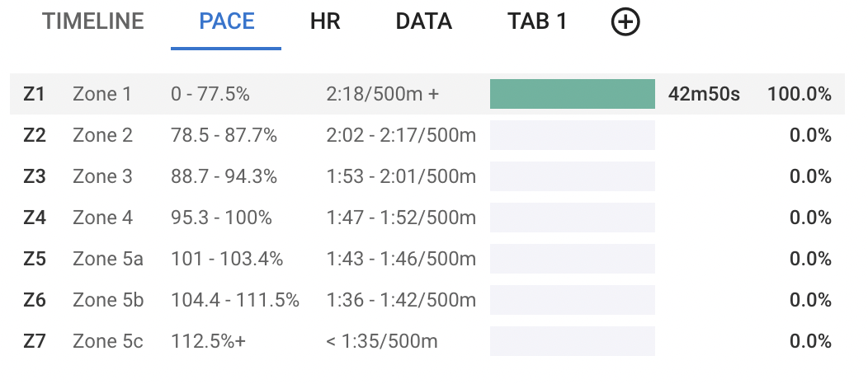Click the plus icon to add tab
The width and height of the screenshot is (868, 384).
point(625,22)
